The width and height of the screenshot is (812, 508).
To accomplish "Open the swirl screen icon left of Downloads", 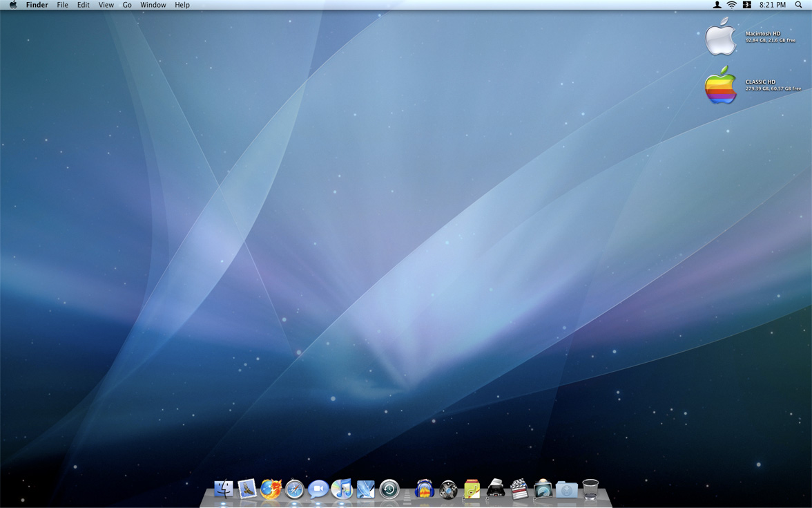I will click(543, 489).
